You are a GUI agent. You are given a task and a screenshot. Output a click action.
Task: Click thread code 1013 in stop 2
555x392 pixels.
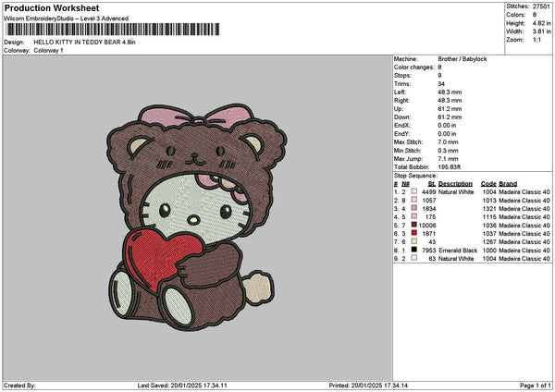click(489, 201)
